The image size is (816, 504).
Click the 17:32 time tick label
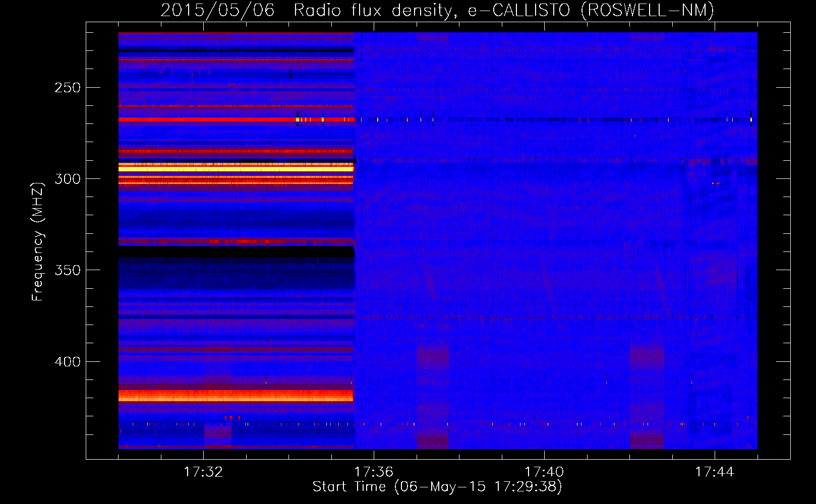[x=203, y=472]
